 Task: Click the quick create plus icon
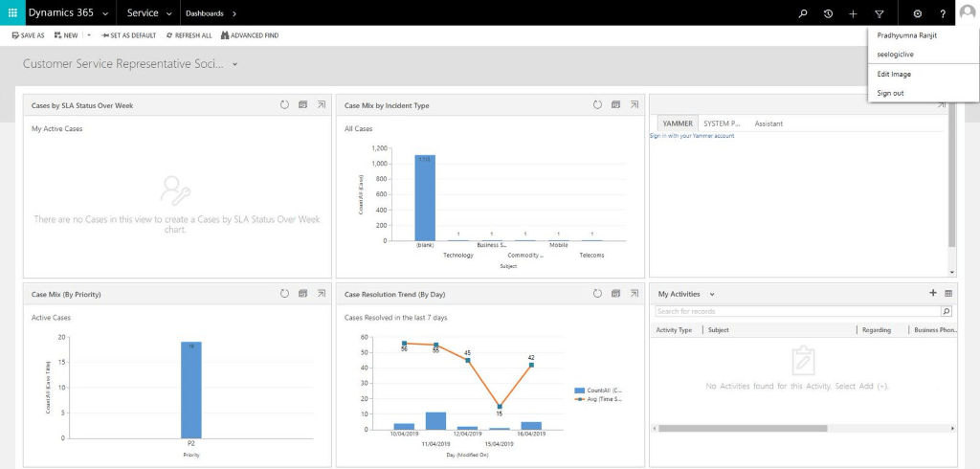853,13
